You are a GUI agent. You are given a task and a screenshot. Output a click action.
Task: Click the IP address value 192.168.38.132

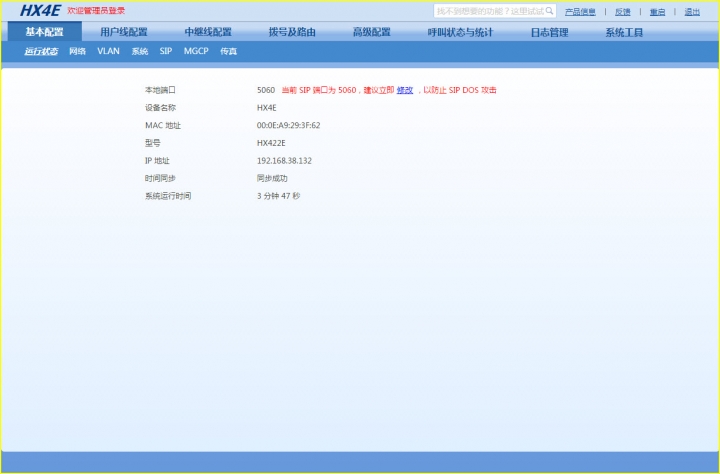284,161
